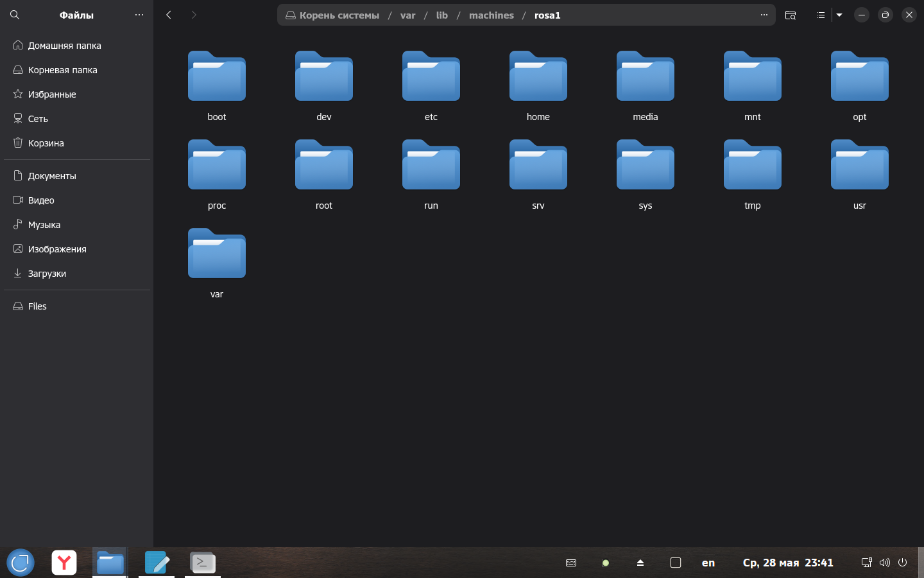This screenshot has height=578, width=924.
Task: Open the sidebar three-dots menu
Action: (x=139, y=15)
